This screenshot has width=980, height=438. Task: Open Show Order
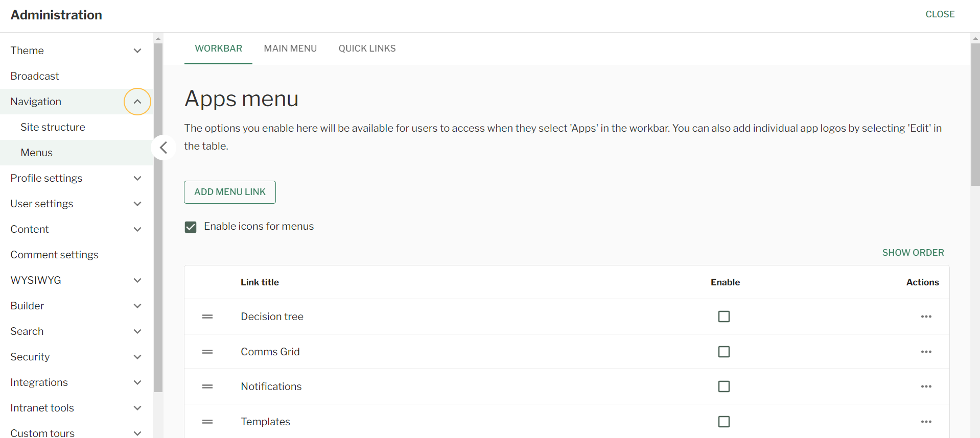tap(913, 252)
